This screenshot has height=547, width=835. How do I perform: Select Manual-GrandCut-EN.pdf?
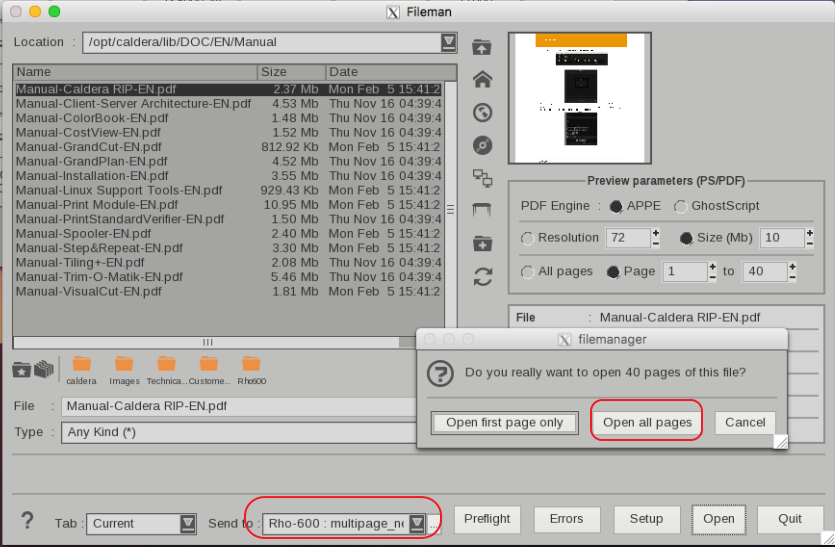point(228,147)
